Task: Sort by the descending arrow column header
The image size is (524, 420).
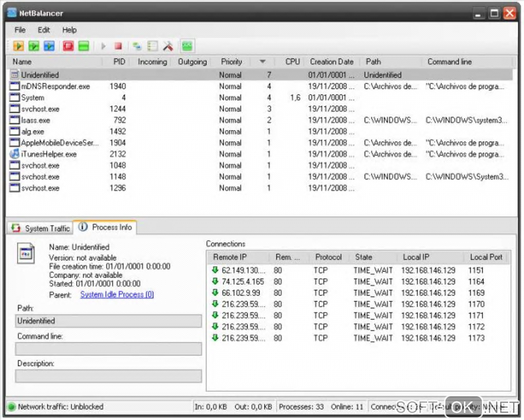Action: pyautogui.click(x=263, y=62)
